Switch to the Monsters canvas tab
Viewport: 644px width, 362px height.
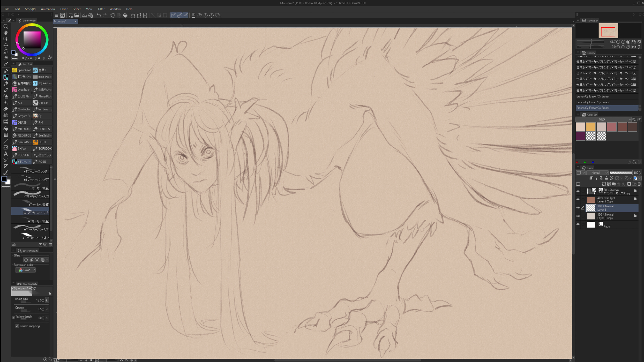61,22
